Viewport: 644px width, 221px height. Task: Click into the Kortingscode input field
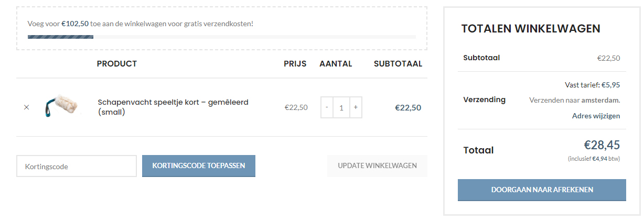[x=77, y=166]
